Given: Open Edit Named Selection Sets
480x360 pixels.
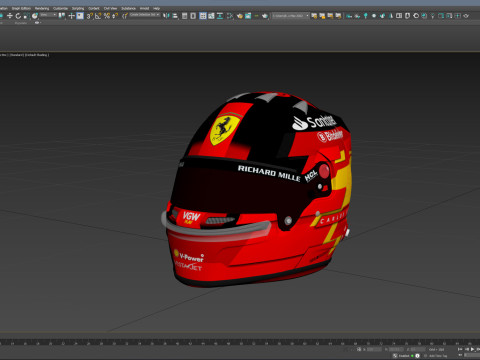Looking at the screenshot, I should [x=125, y=16].
